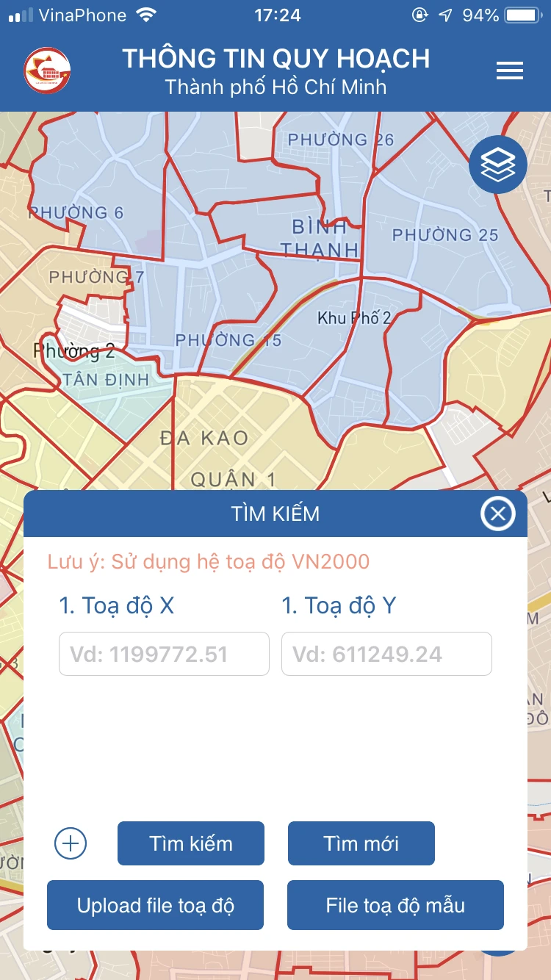Image resolution: width=551 pixels, height=980 pixels.
Task: Tap Upload file toạ độ button
Action: 155,905
